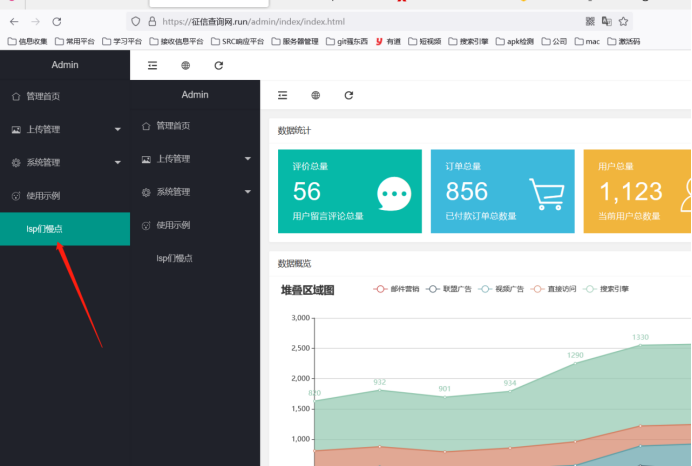Open the 常用平台 bookmark folder
Viewport: 692px width, 466px height.
tap(75, 41)
